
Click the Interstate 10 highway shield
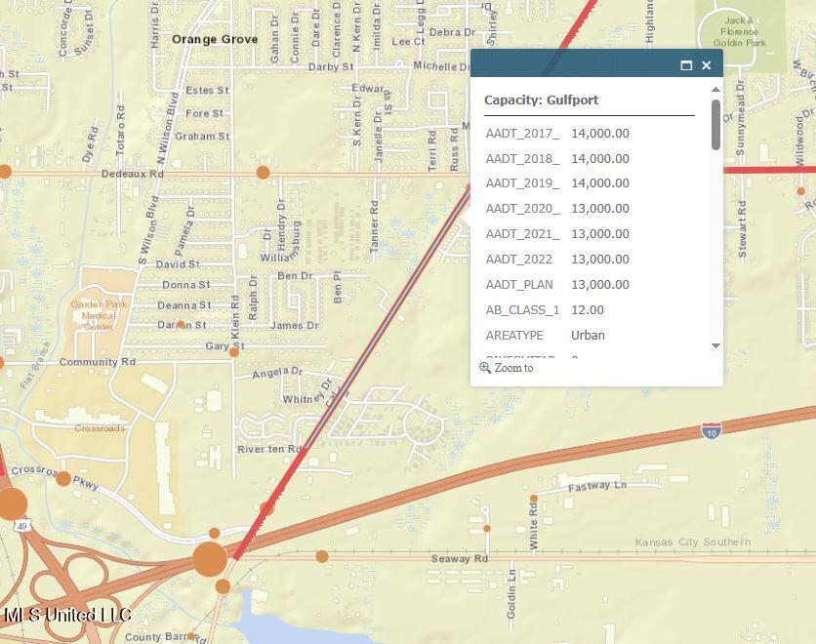point(712,430)
